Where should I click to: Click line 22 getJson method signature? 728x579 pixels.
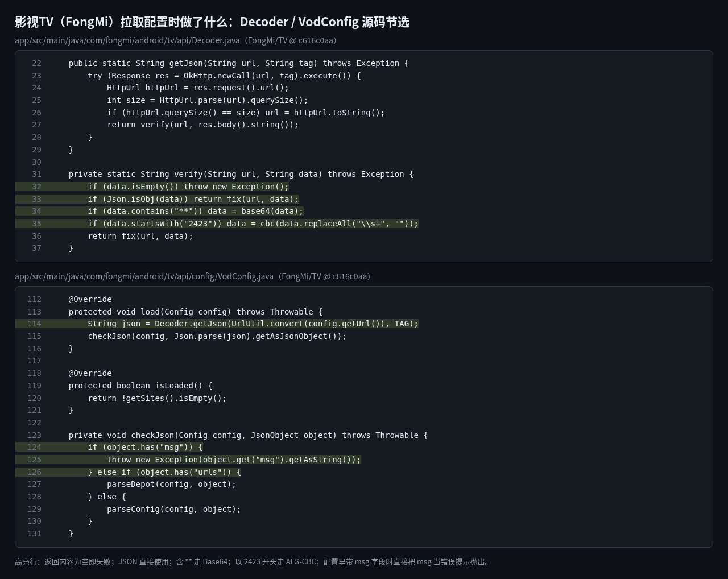click(x=238, y=63)
